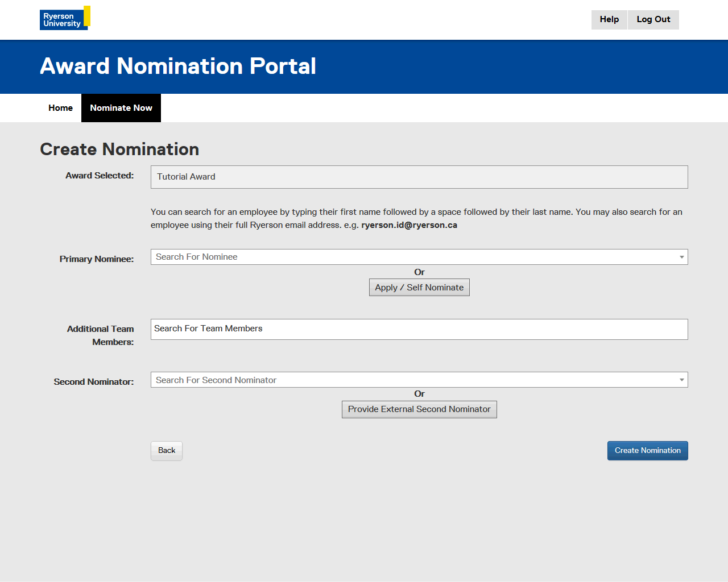
Task: Select the Nominate Now tab
Action: [x=121, y=108]
